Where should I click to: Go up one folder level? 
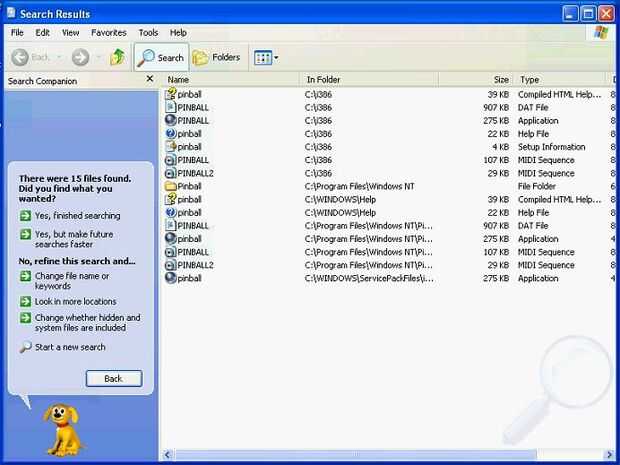(117, 58)
